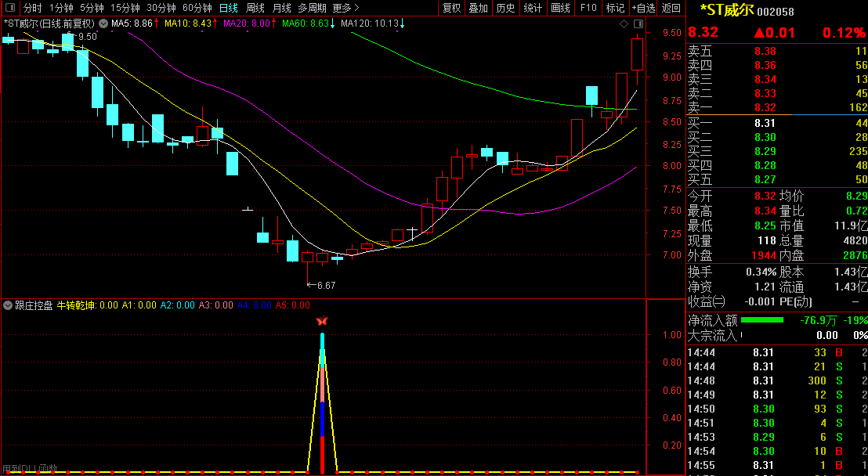Select the 月线 monthly period

tap(281, 8)
